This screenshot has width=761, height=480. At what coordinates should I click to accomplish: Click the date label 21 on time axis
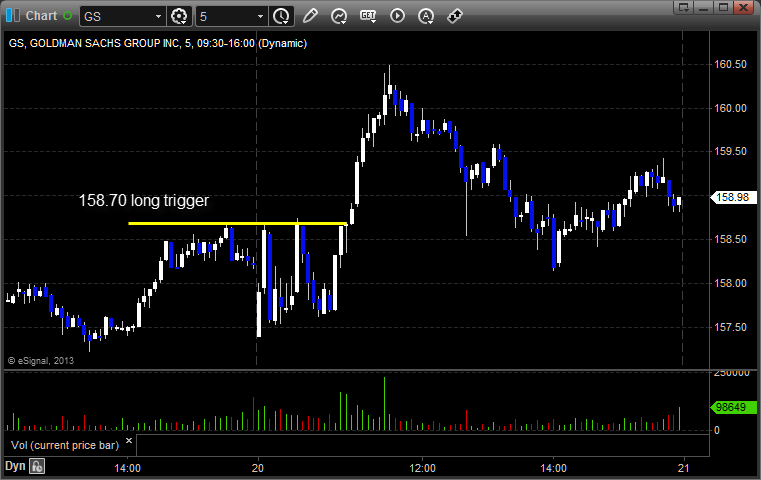click(684, 468)
